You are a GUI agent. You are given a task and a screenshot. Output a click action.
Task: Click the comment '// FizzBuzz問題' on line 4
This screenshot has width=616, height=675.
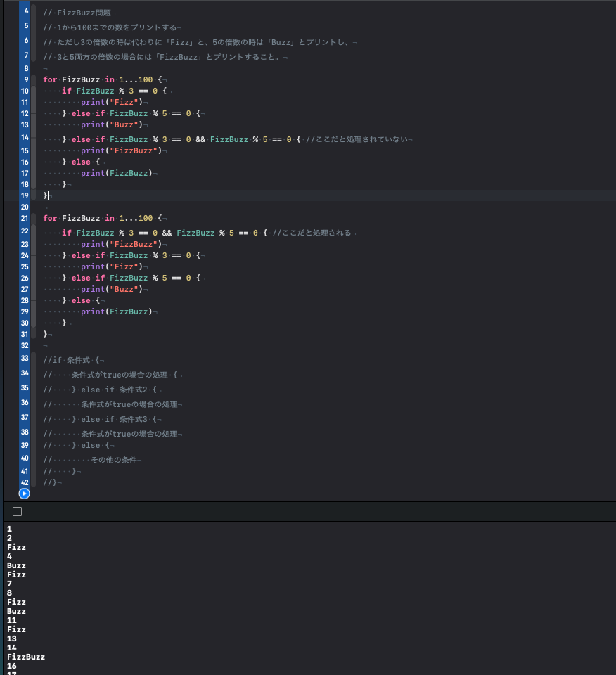77,13
